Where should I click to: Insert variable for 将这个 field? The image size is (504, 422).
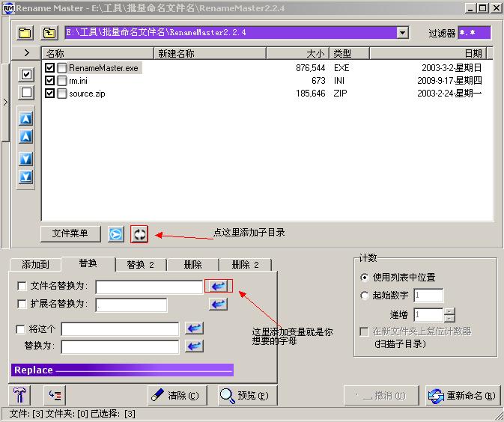[194, 328]
